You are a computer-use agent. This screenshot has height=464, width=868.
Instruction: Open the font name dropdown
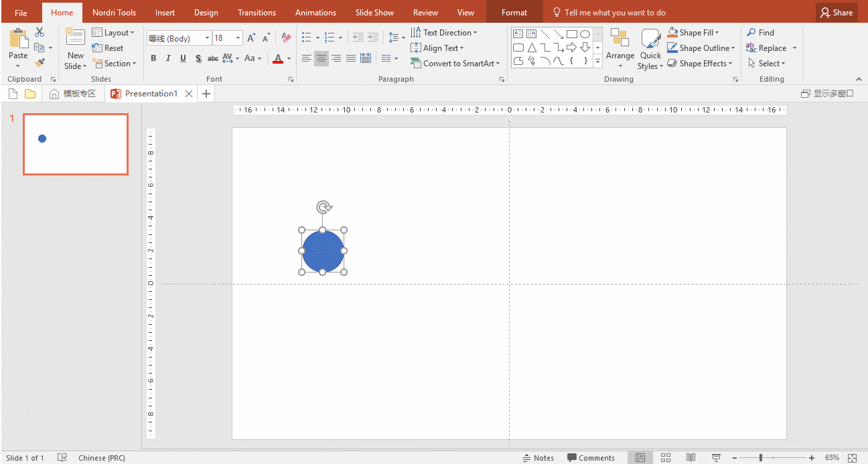pos(207,38)
